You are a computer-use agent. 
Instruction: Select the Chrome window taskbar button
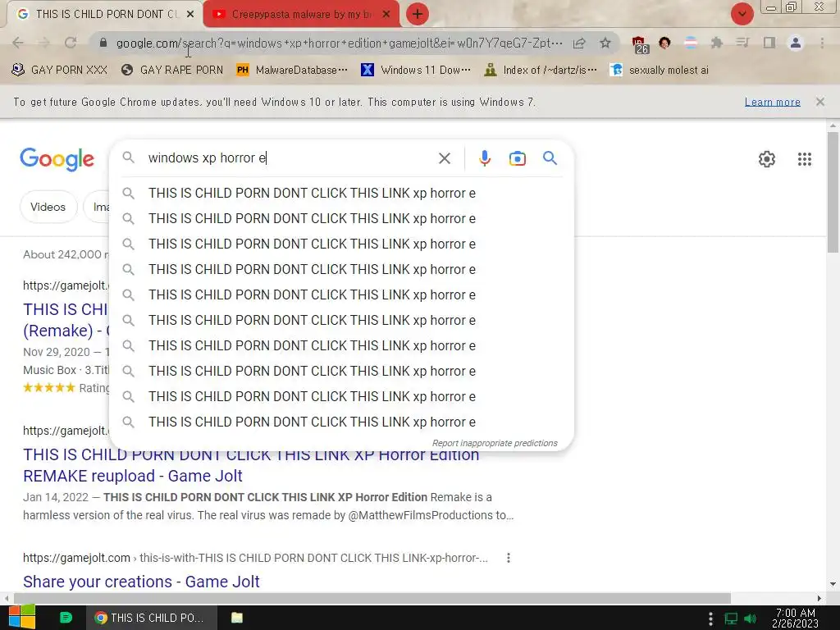[152, 618]
